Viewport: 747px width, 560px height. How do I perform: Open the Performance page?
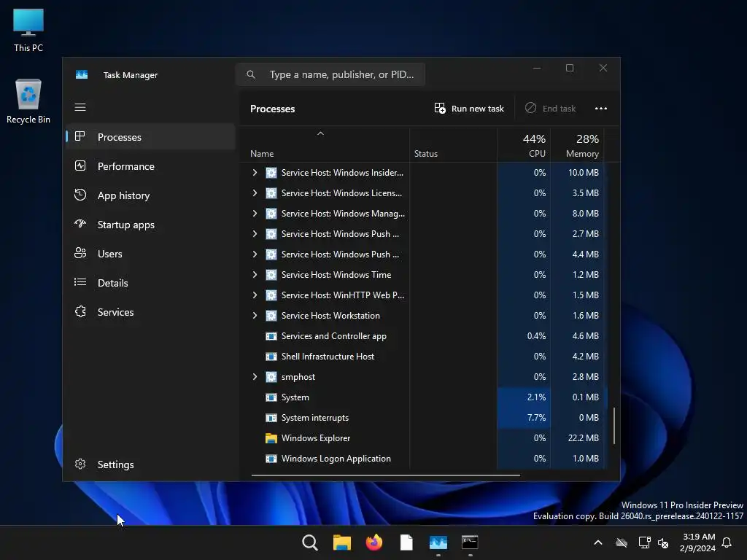pyautogui.click(x=150, y=166)
